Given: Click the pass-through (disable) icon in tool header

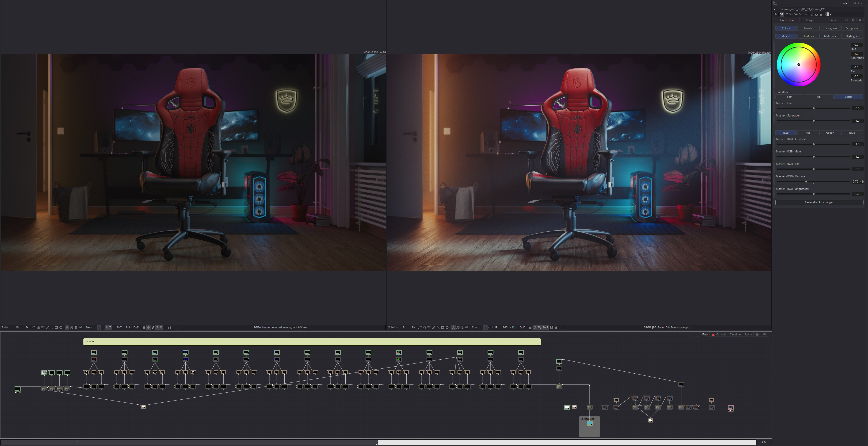Looking at the screenshot, I should tap(812, 14).
